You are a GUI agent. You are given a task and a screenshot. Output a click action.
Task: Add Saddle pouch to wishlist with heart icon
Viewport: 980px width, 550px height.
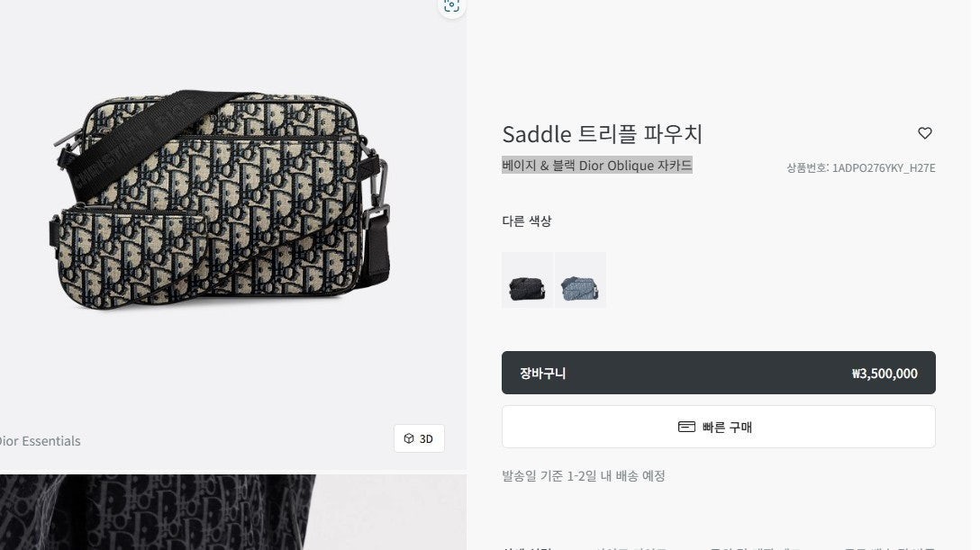(924, 133)
